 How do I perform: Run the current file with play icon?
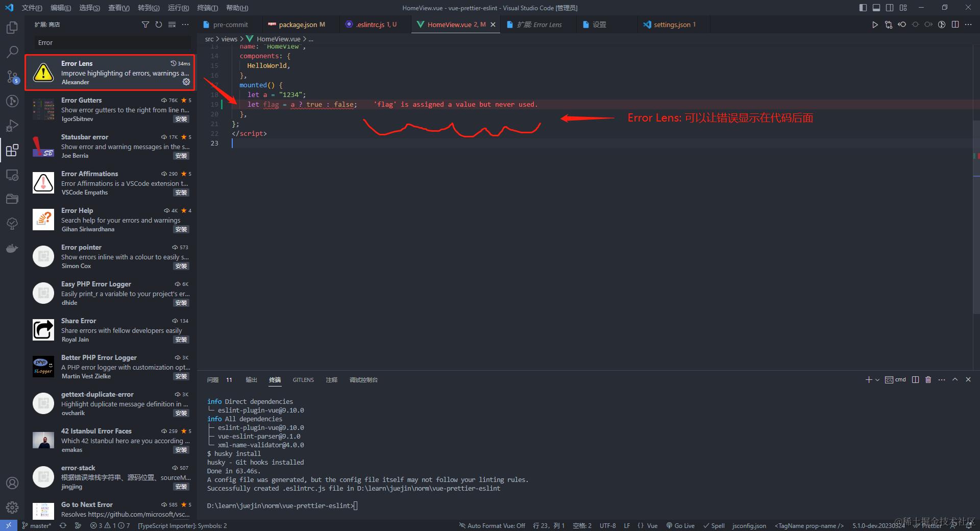[x=875, y=25]
